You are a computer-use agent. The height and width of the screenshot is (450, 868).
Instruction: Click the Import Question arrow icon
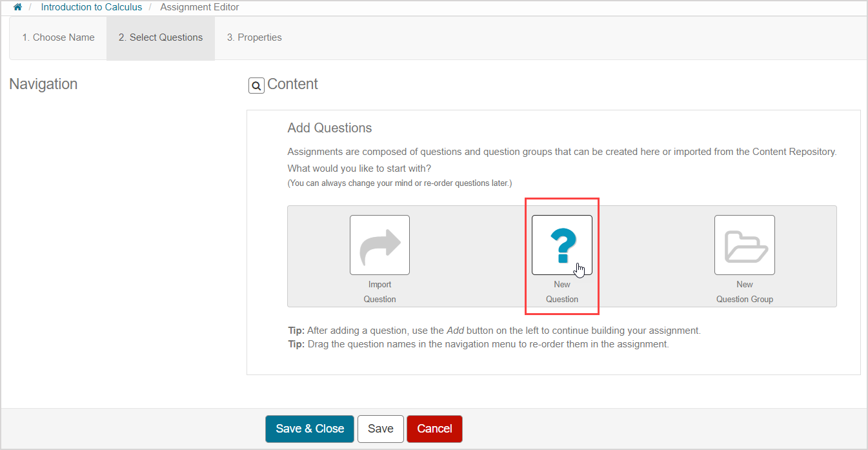point(379,245)
